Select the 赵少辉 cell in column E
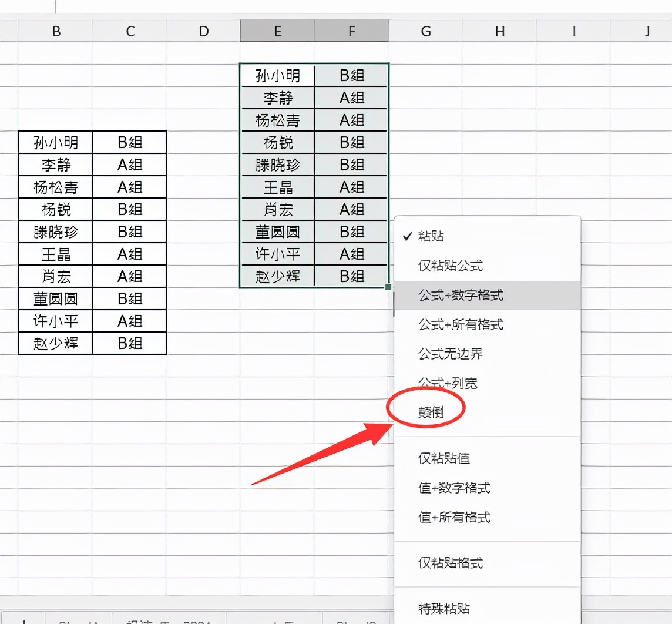Viewport: 672px width, 624px height. 277,276
